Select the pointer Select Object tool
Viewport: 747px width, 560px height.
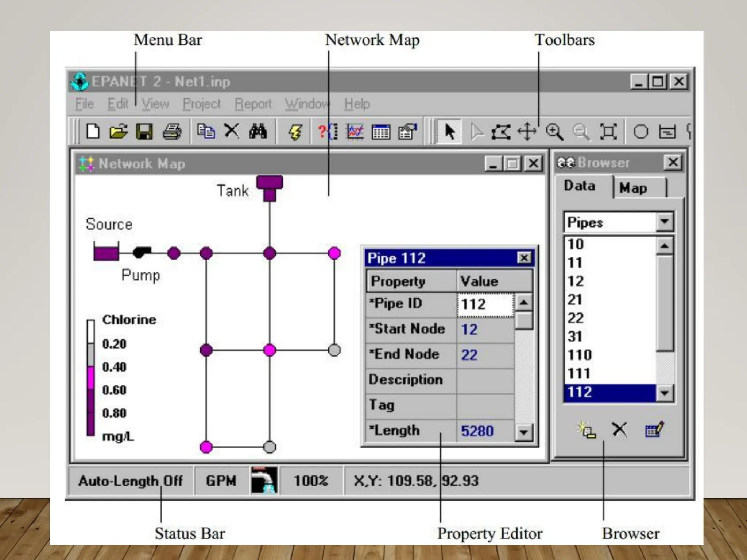(450, 132)
